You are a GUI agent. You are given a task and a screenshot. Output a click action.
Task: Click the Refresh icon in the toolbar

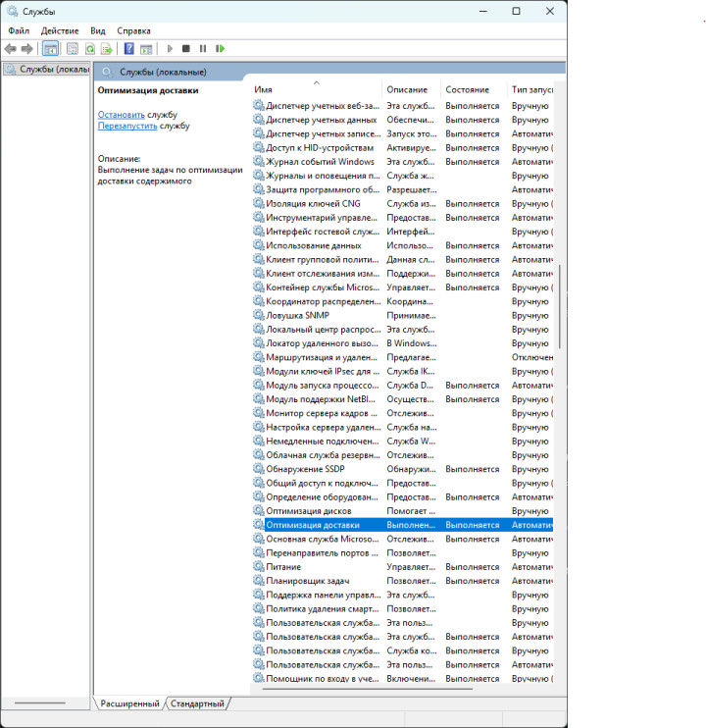(x=90, y=48)
